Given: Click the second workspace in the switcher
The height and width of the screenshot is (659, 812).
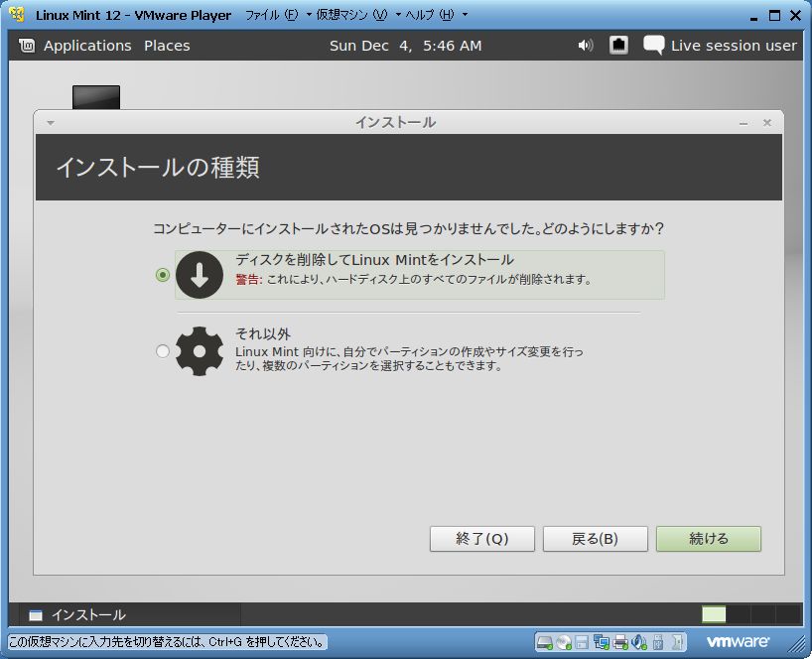Looking at the screenshot, I should tap(739, 615).
